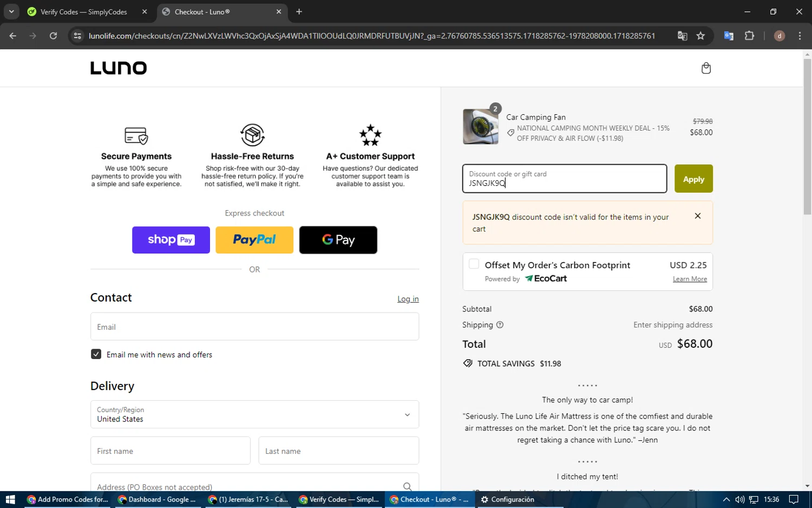
Task: Pay with Google Pay
Action: tap(338, 240)
